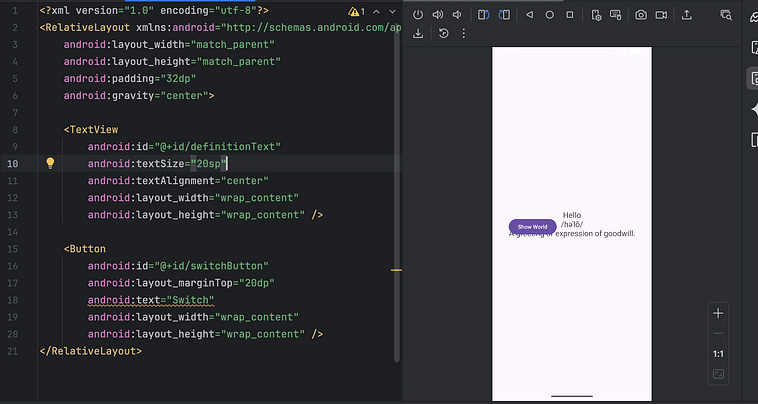Click the download arrow icon in second toolbar row
The width and height of the screenshot is (758, 404).
(418, 33)
